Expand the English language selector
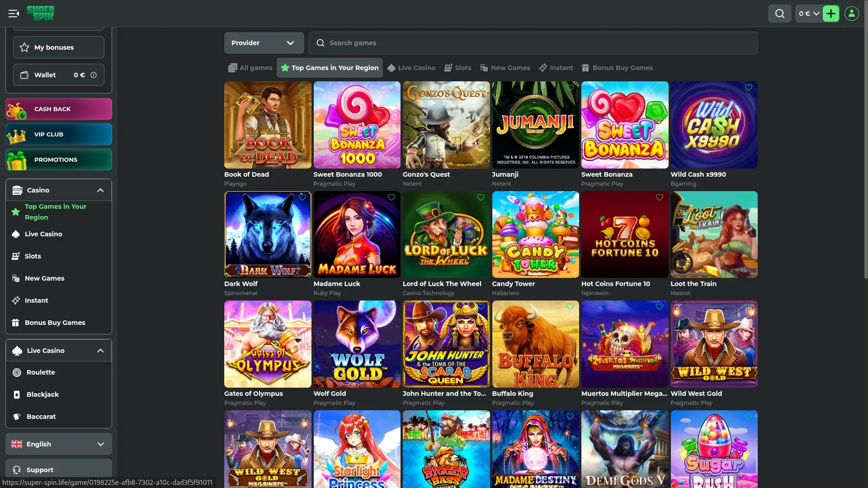The width and height of the screenshot is (868, 488). click(59, 444)
